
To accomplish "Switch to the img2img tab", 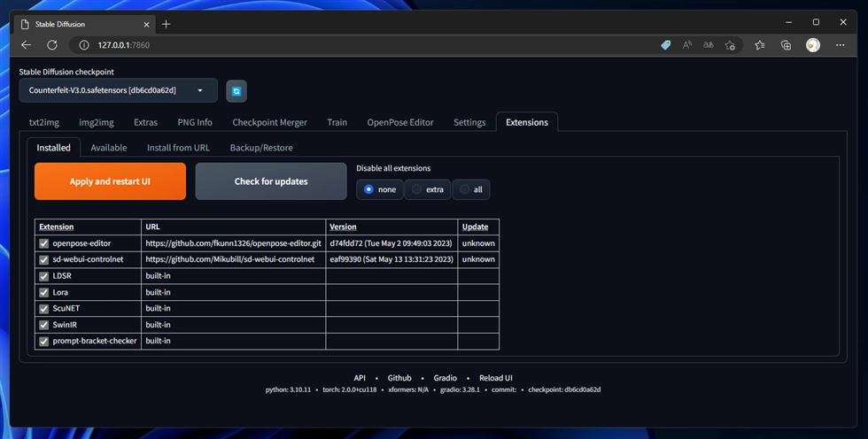I will (x=97, y=122).
